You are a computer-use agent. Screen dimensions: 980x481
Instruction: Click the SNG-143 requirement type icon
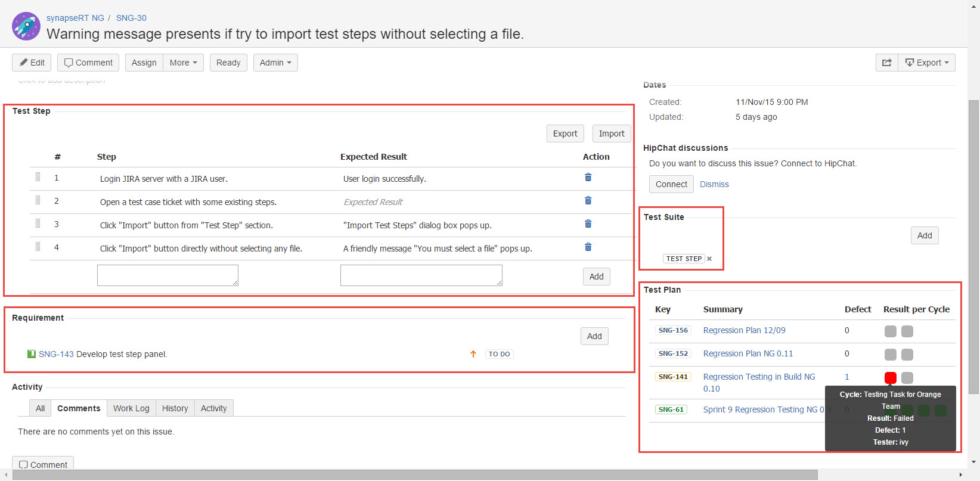(x=32, y=354)
